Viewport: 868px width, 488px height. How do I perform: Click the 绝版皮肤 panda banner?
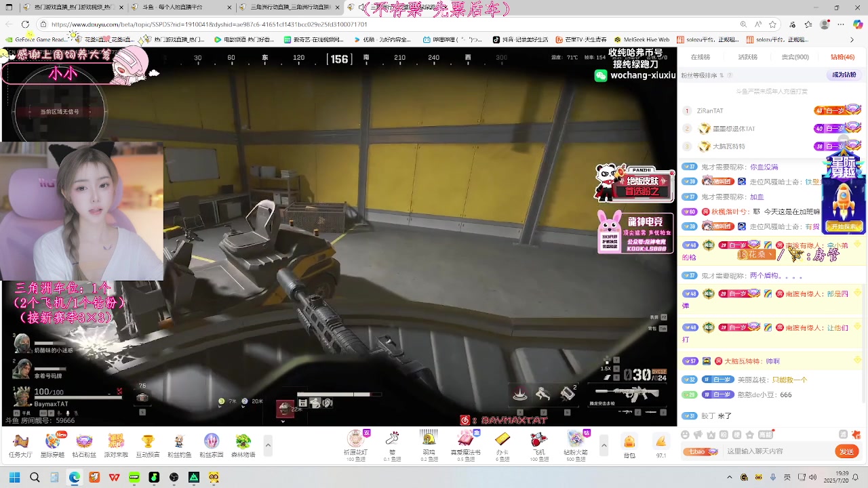point(634,184)
